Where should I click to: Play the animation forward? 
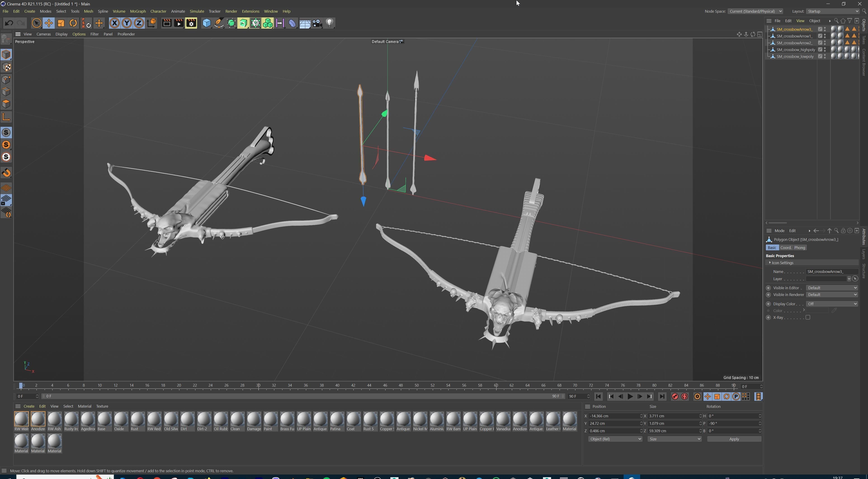coord(630,397)
